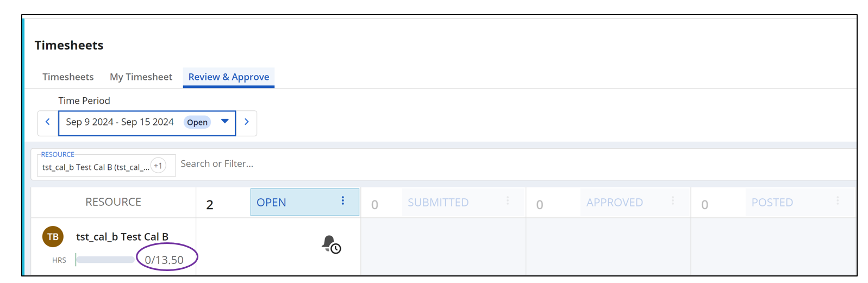Click the hours progress bar for Test Cal B
The height and width of the screenshot is (283, 868).
click(105, 260)
